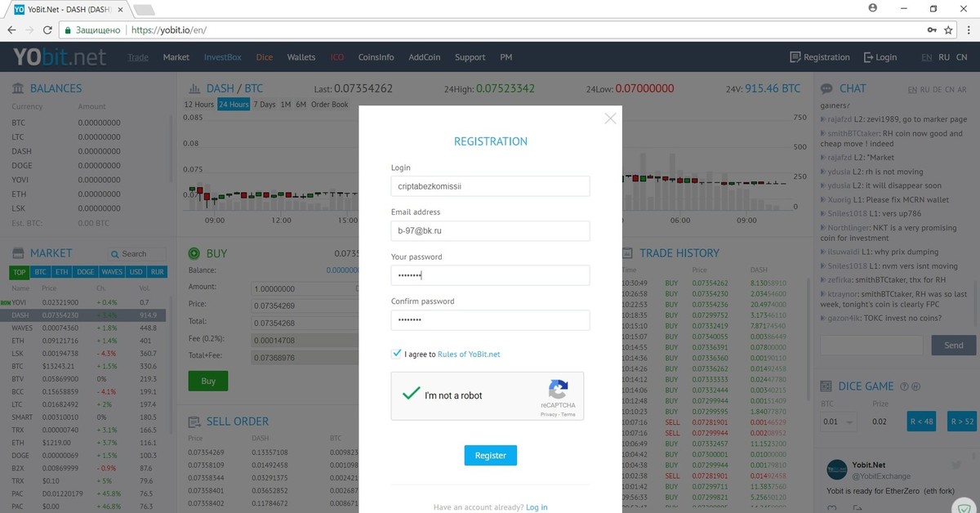Viewport: 980px width, 513px height.
Task: Click the Chat speech bubble icon
Action: [x=826, y=88]
